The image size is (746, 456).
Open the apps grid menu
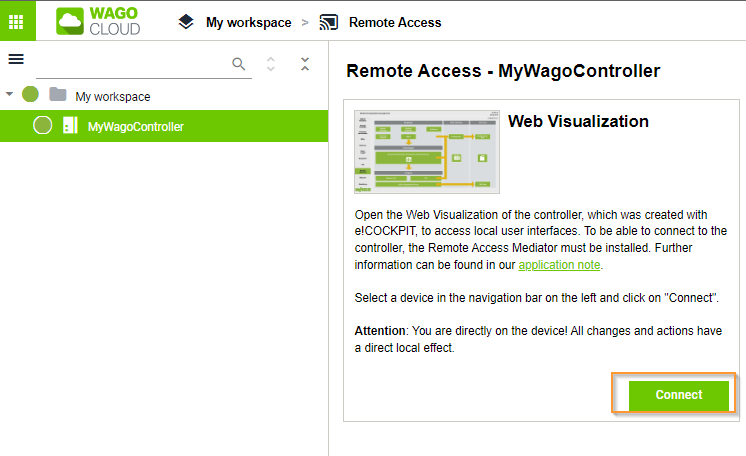coord(16,21)
